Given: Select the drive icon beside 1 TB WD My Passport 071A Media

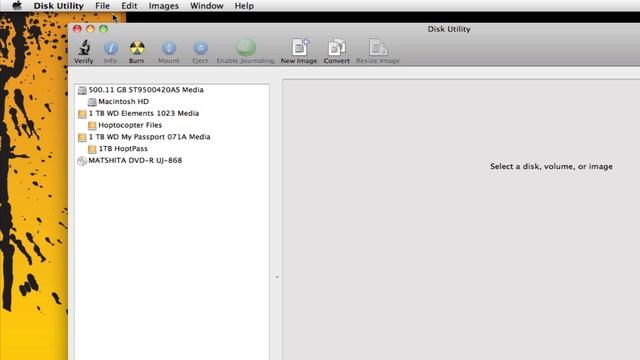Looking at the screenshot, I should coord(82,138).
